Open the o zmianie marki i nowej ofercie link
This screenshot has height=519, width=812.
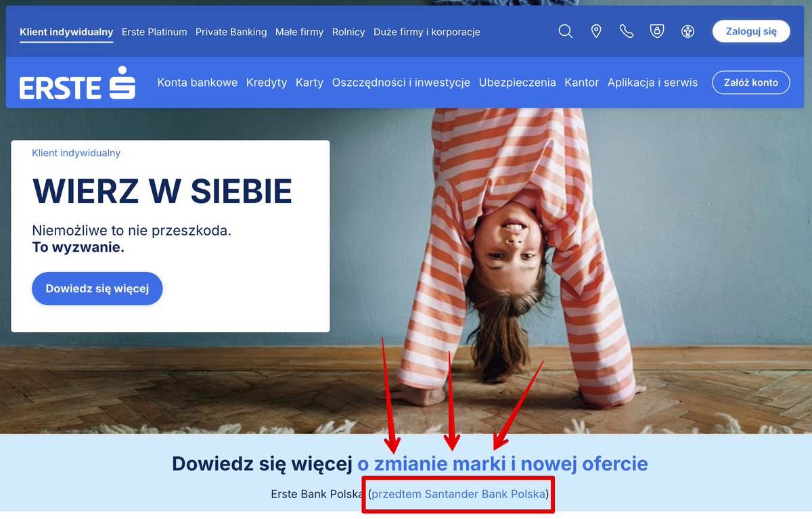click(503, 464)
